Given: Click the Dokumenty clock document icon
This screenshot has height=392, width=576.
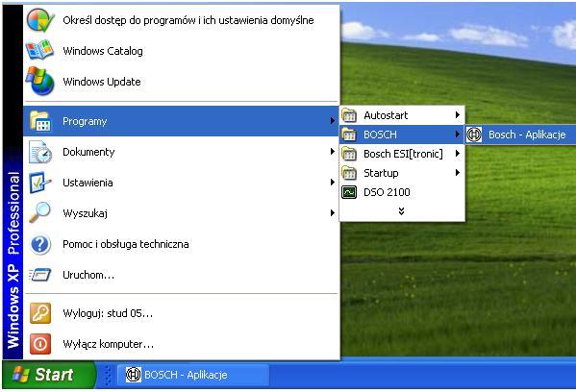Looking at the screenshot, I should coord(40,152).
